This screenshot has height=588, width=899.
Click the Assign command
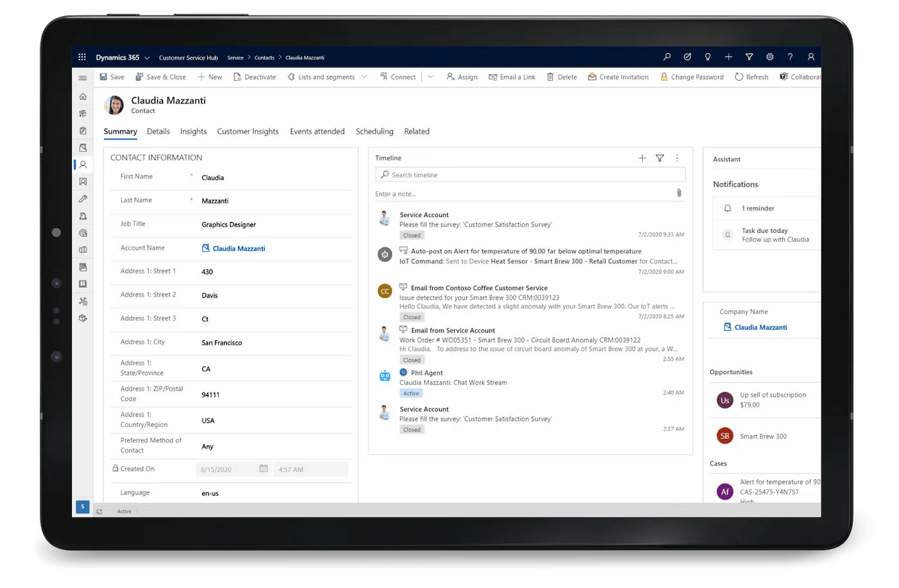point(462,77)
